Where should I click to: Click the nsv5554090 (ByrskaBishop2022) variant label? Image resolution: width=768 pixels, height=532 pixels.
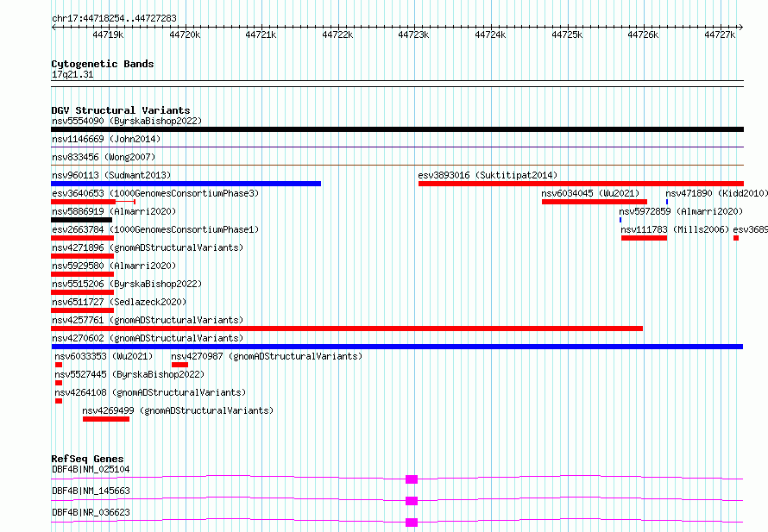[x=127, y=121]
